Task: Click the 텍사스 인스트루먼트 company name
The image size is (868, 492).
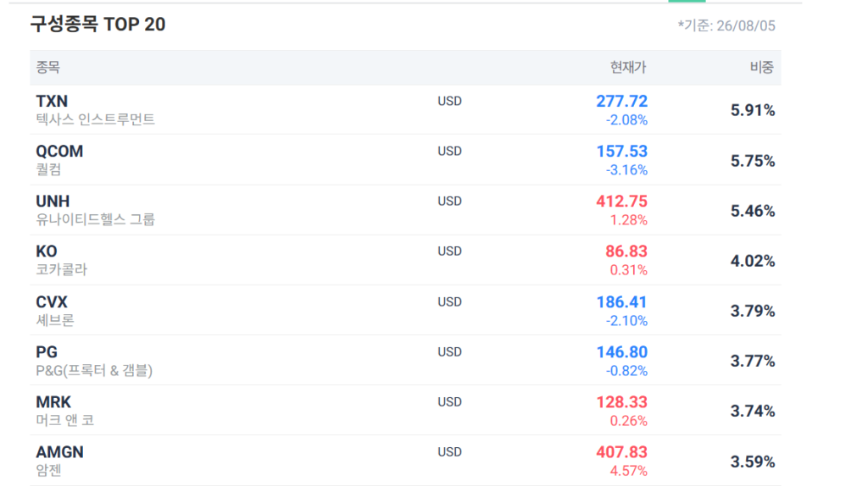Action: click(95, 119)
